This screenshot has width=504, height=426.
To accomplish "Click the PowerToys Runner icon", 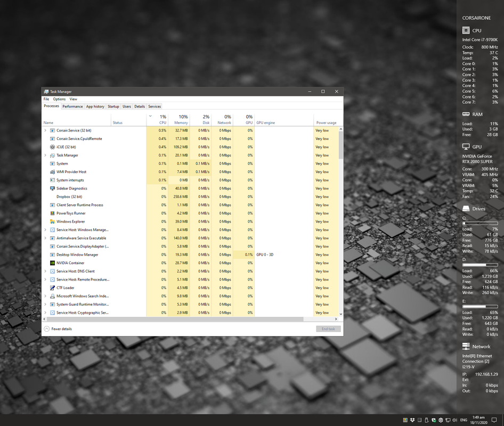I will (52, 214).
